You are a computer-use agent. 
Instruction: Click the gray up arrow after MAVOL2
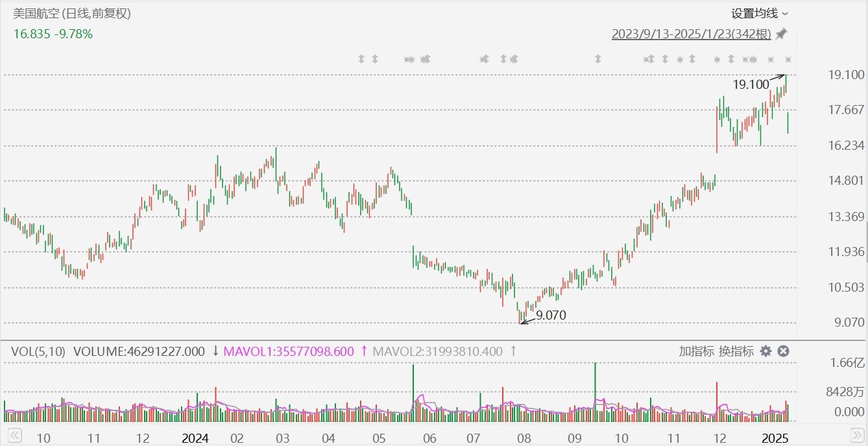[513, 351]
